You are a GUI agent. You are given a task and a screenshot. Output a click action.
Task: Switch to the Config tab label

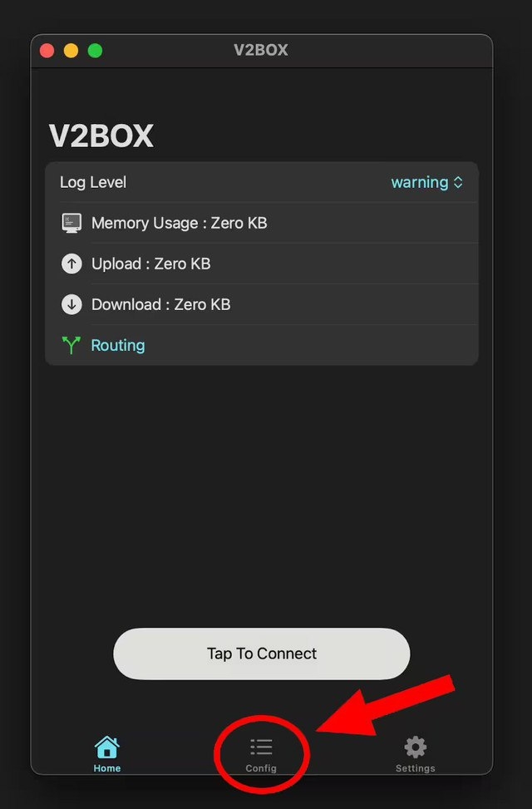pos(261,768)
